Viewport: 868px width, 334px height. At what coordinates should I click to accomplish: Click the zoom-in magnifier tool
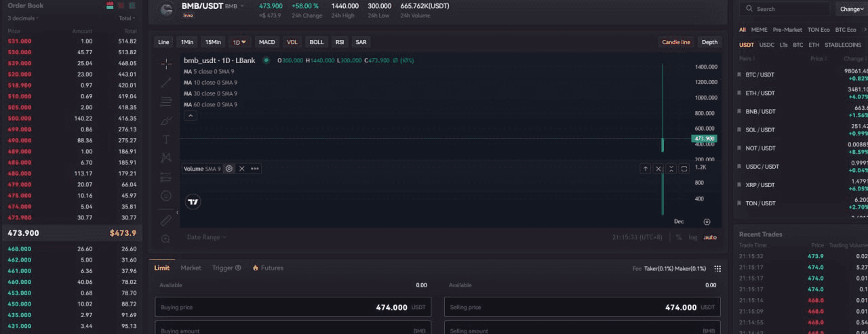(166, 238)
